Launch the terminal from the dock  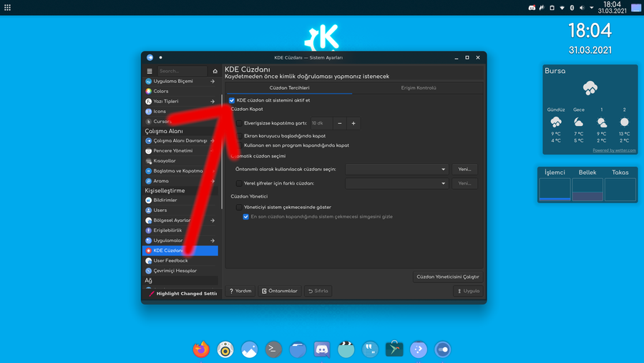tap(273, 349)
